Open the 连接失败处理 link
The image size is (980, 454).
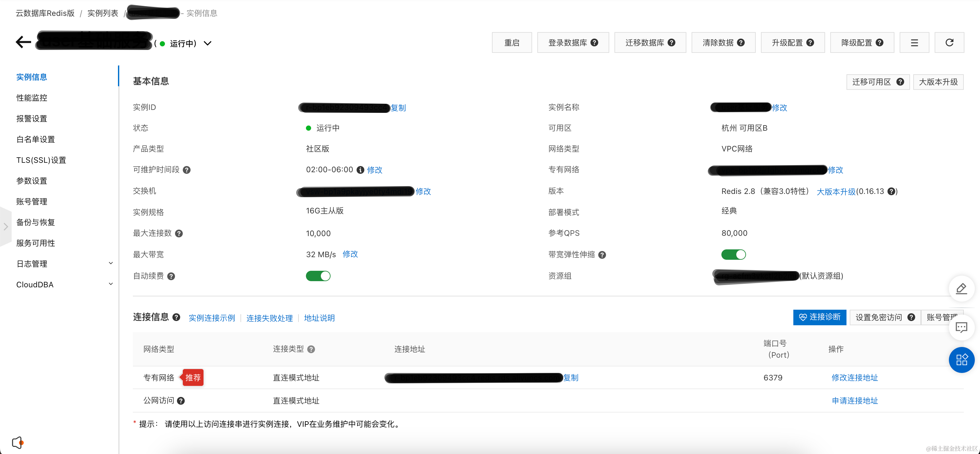(x=270, y=318)
